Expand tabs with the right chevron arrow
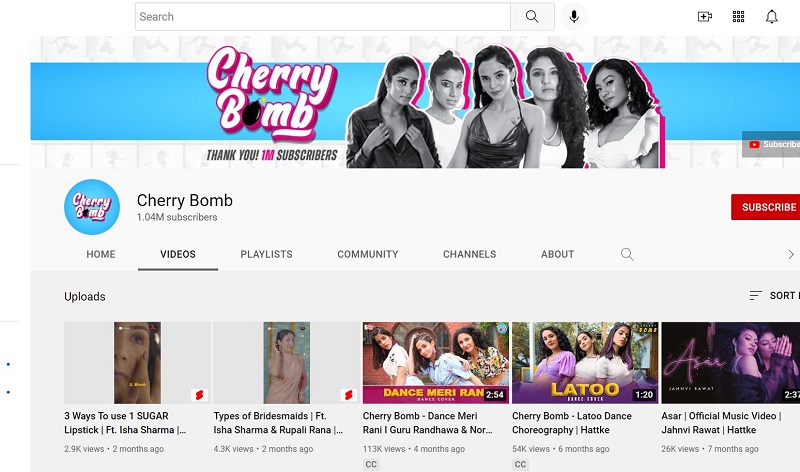 click(791, 254)
